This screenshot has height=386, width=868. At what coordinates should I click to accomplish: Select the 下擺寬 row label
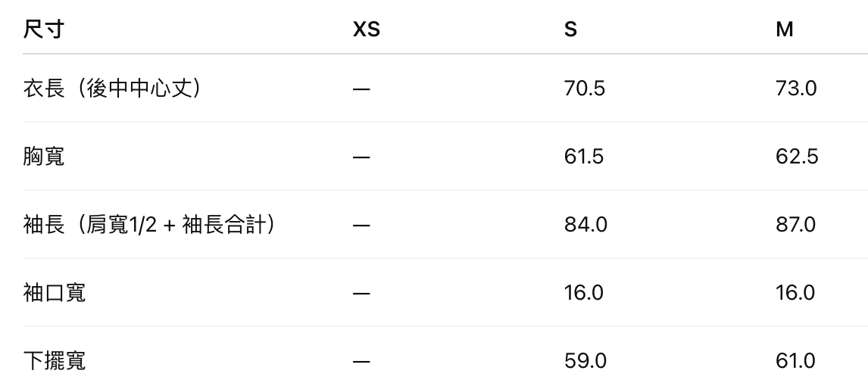pyautogui.click(x=55, y=361)
